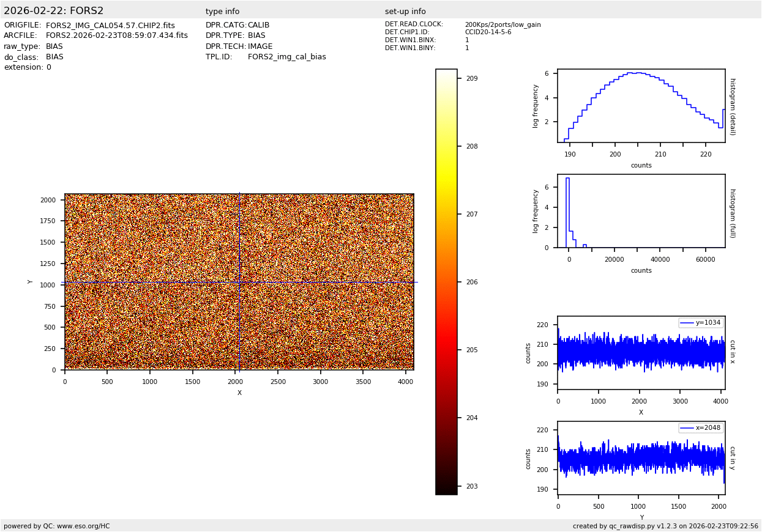The height and width of the screenshot is (532, 762).
Task: Click the cut in x plot
Action: click(641, 353)
